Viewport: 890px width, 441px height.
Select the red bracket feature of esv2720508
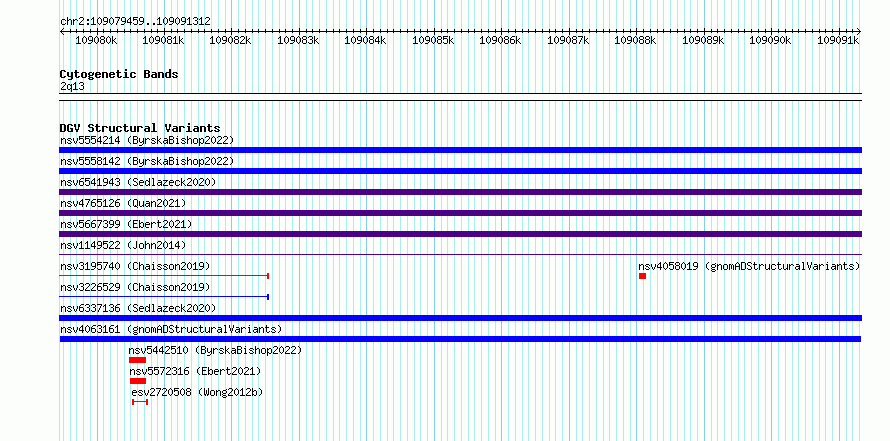tap(140, 402)
